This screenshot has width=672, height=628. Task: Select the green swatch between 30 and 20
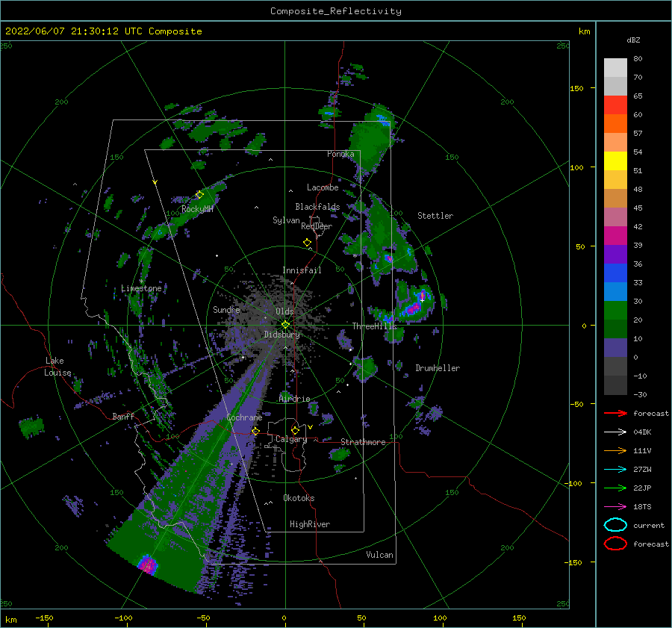[x=615, y=311]
